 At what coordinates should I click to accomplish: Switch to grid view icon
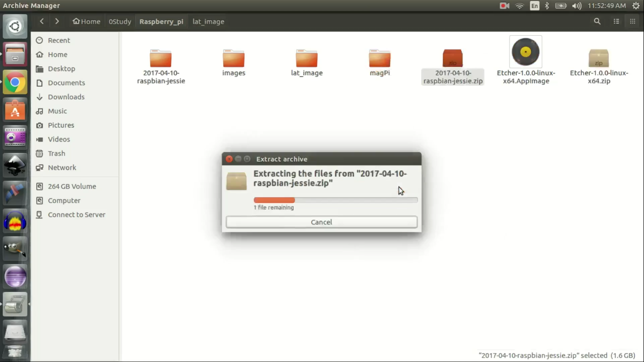[x=633, y=21]
